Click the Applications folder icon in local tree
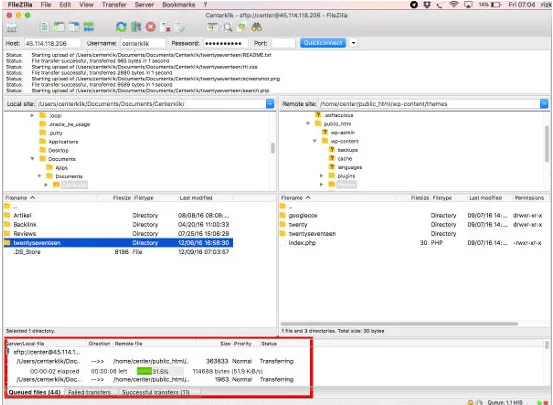The width and height of the screenshot is (553, 405). pos(43,141)
